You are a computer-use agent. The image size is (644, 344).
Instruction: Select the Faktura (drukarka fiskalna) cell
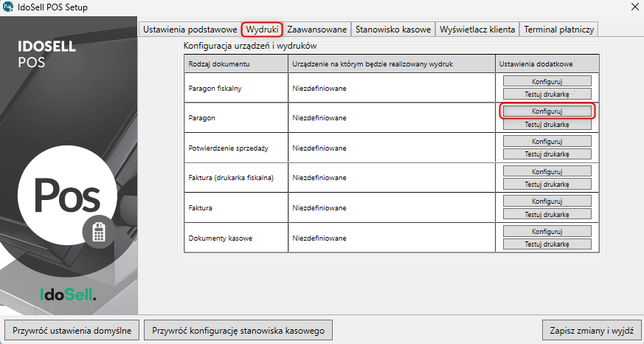coord(236,178)
